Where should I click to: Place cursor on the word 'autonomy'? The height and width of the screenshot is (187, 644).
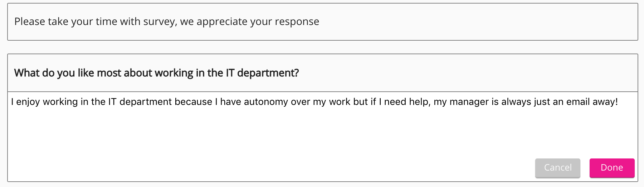click(265, 102)
